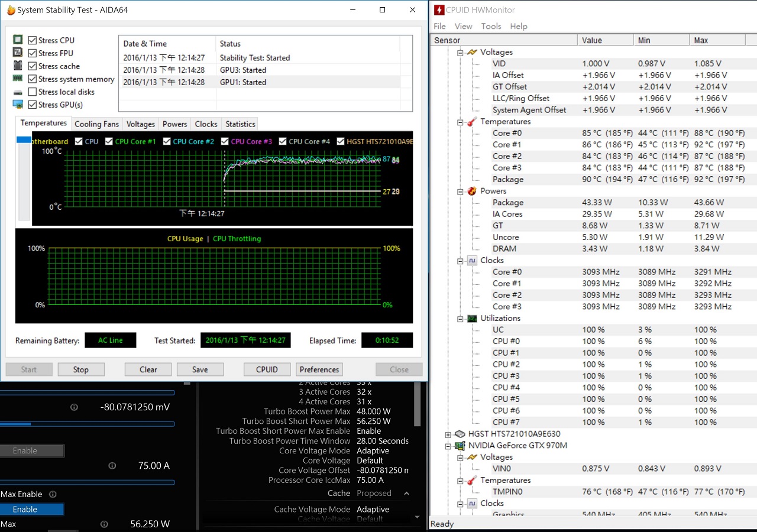
Task: Collapse the Cache section chevron
Action: [406, 494]
